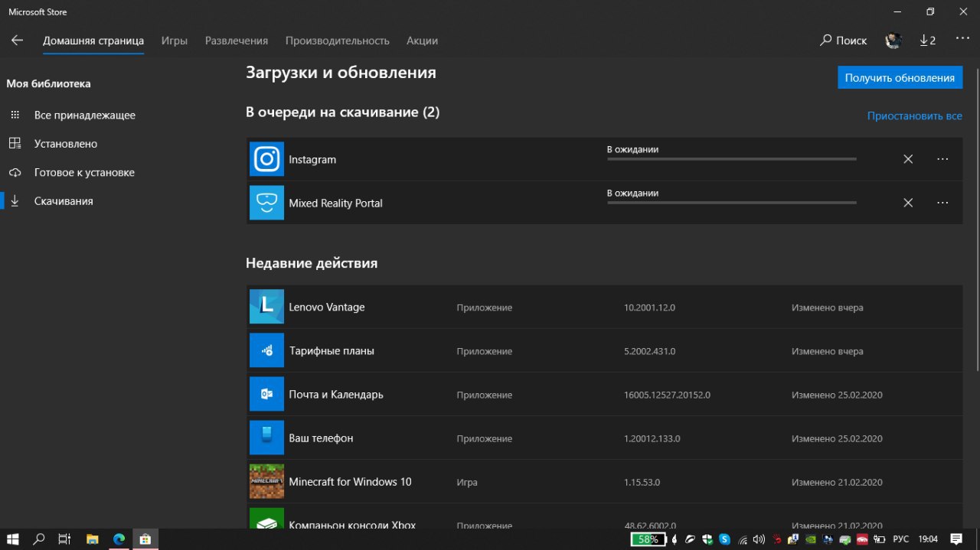The height and width of the screenshot is (550, 980).
Task: Open the Wi-Fi network tray icon
Action: (x=742, y=539)
